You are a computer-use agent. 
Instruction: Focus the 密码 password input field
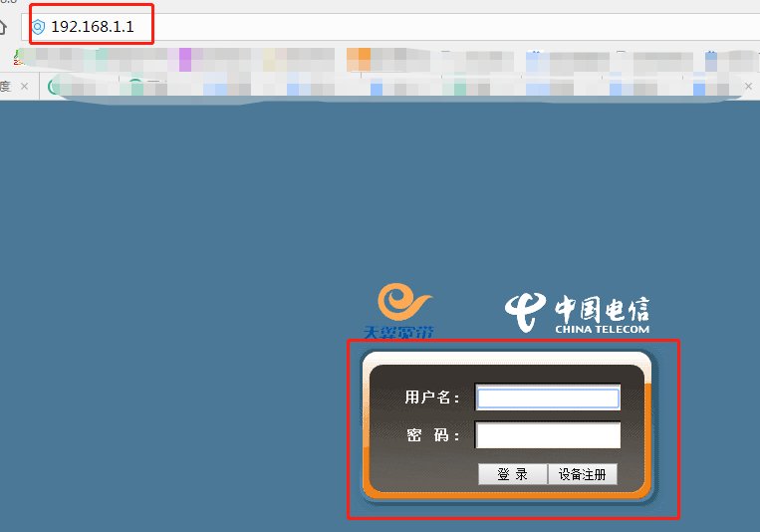(x=548, y=435)
